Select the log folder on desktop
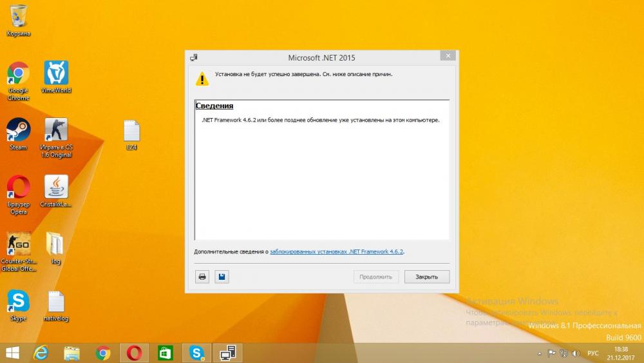 tap(56, 245)
